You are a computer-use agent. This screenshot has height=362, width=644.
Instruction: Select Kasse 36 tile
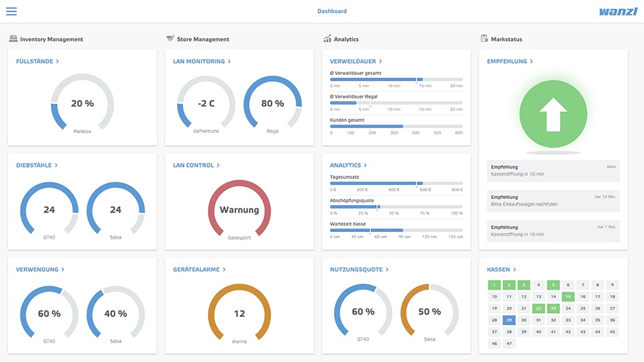612,320
